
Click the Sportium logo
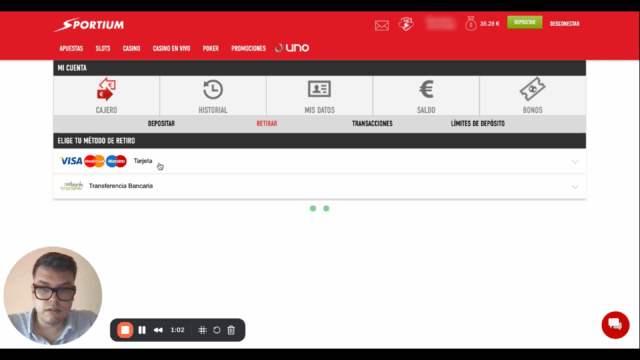tap(89, 24)
